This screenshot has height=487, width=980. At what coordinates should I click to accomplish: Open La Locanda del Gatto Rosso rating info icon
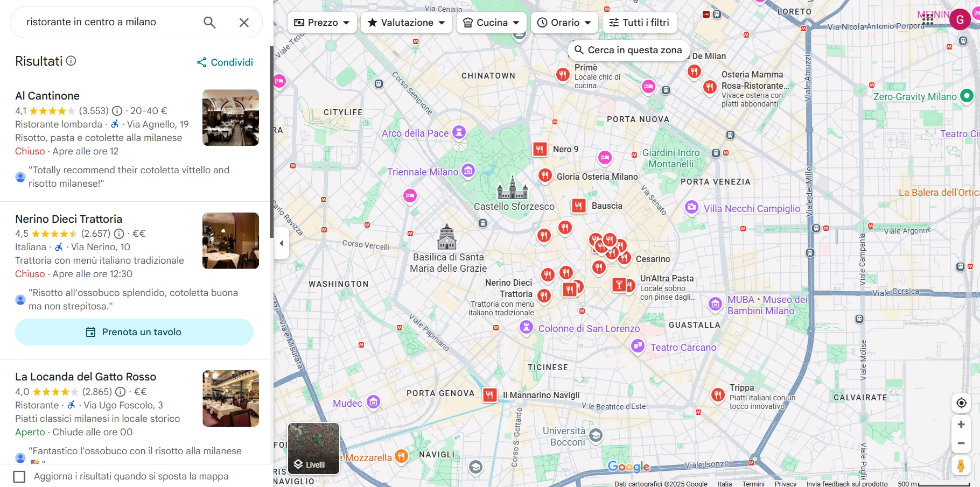pyautogui.click(x=121, y=392)
